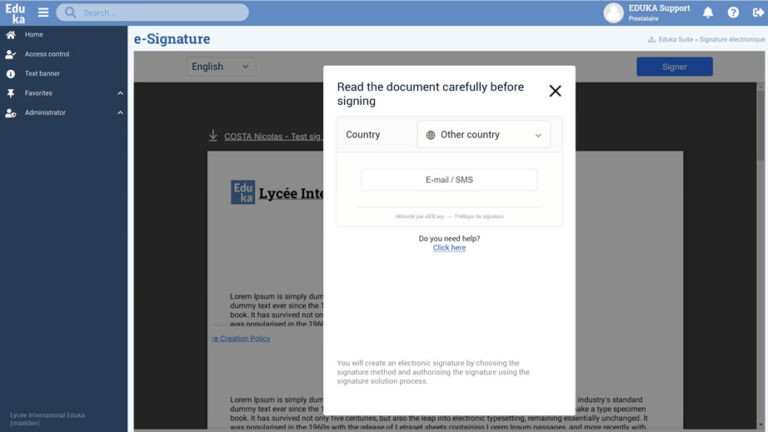The image size is (768, 432).
Task: Close the signing dialog with the X
Action: click(x=555, y=91)
